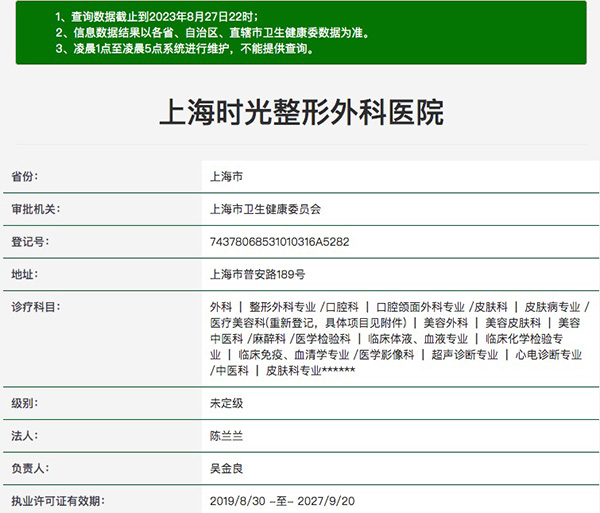Click the 麻醉科 department text
The height and width of the screenshot is (513, 600).
(269, 339)
